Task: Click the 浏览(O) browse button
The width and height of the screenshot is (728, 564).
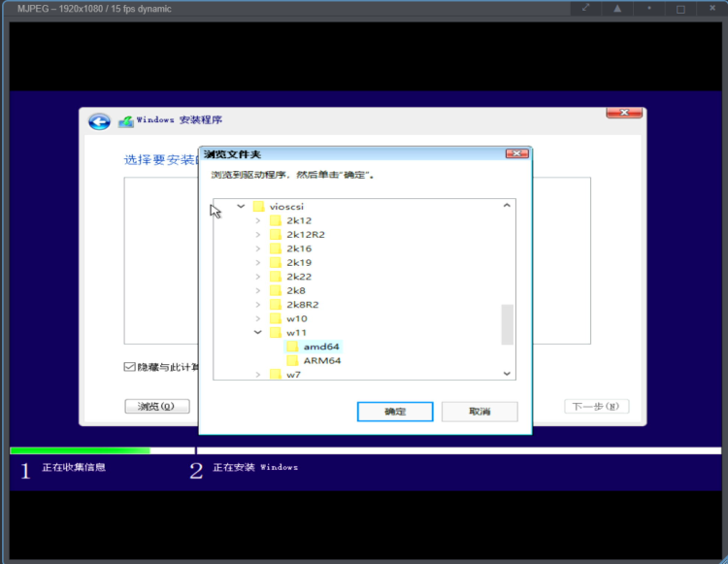Action: point(157,406)
